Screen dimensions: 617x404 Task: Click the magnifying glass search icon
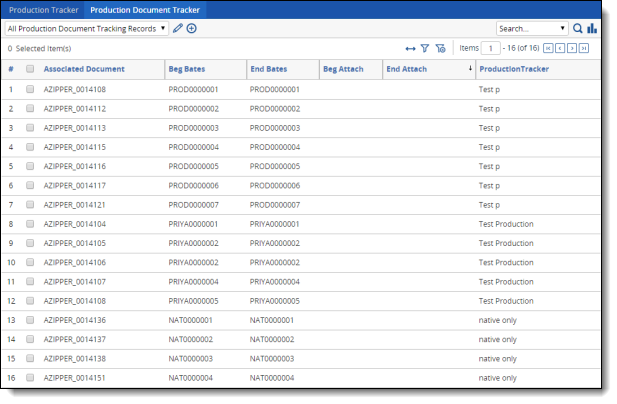(577, 28)
